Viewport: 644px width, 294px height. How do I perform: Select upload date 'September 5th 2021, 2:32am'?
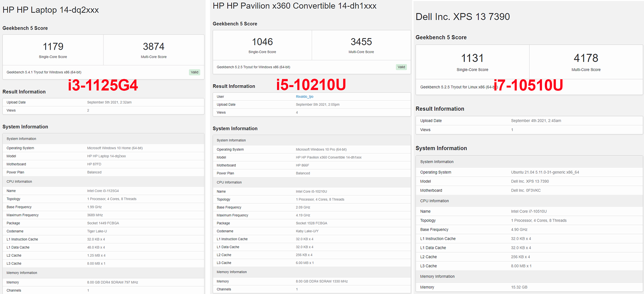[x=109, y=102]
